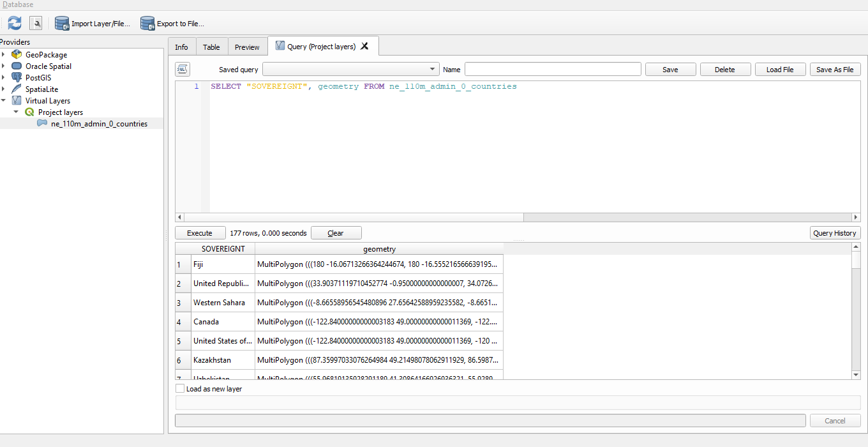Screen dimensions: 868x447
Task: Click inside the Name input field
Action: click(x=552, y=69)
